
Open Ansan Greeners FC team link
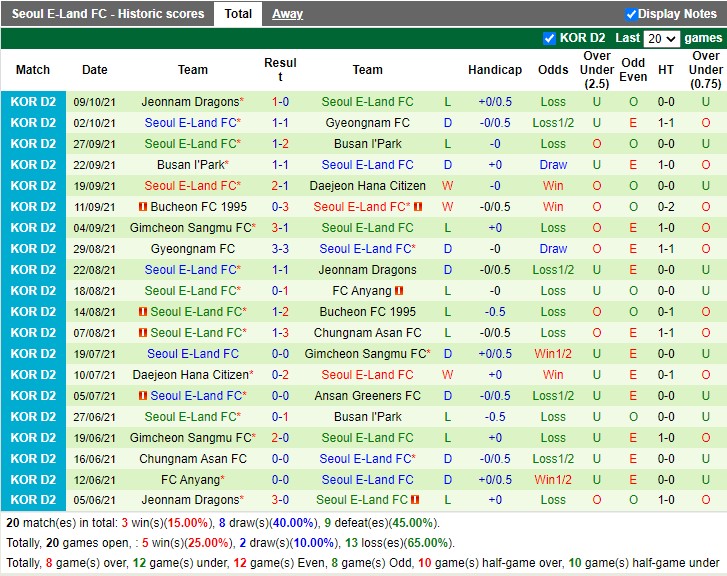[x=367, y=396]
